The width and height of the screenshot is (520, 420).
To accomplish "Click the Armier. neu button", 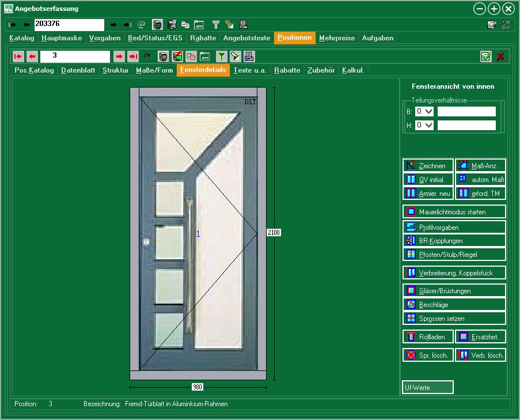I will [428, 193].
